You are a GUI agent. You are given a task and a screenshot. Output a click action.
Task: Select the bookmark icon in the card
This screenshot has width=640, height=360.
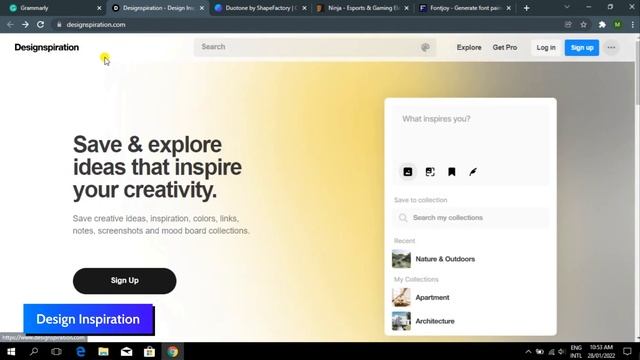pyautogui.click(x=451, y=172)
